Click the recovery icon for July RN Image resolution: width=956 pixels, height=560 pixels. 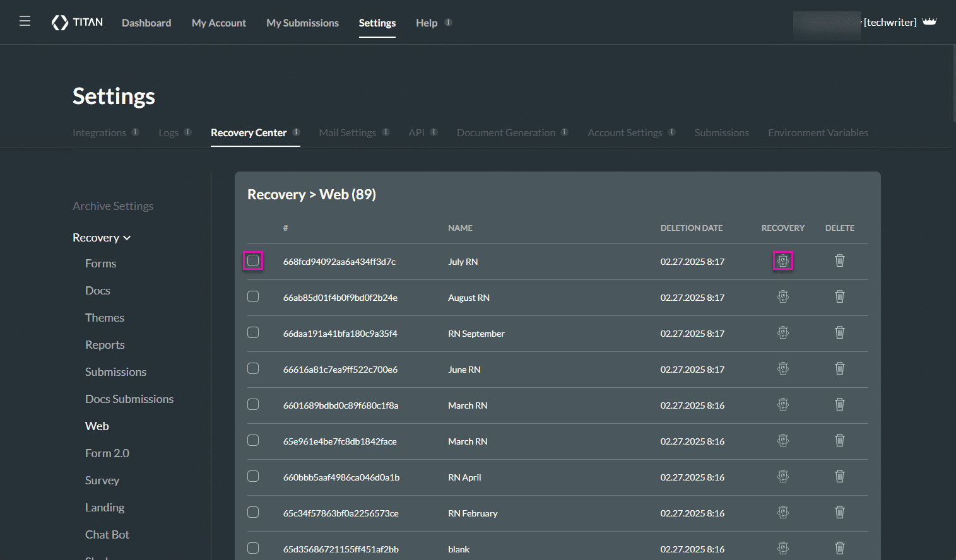point(782,260)
